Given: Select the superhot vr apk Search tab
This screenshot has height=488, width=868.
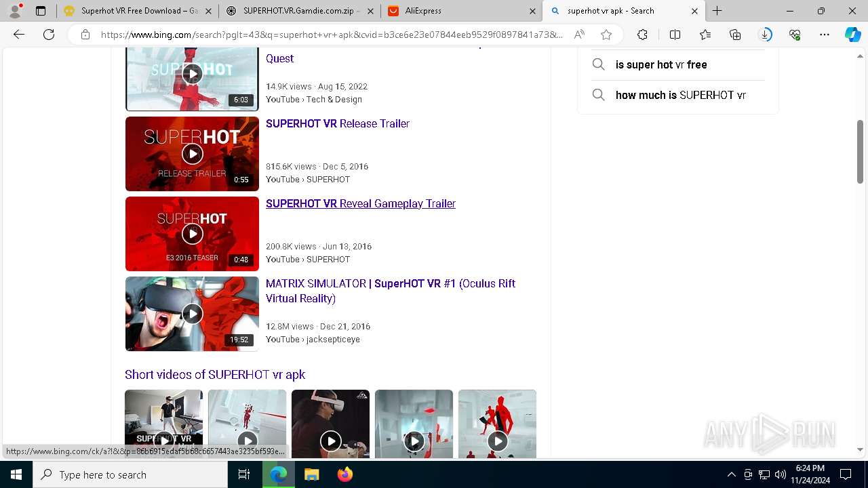Looking at the screenshot, I should pos(624,11).
